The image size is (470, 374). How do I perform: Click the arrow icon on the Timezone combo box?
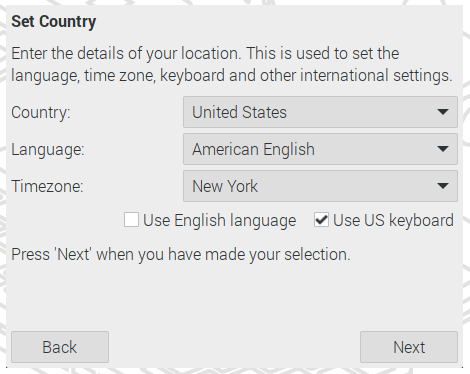pos(443,186)
